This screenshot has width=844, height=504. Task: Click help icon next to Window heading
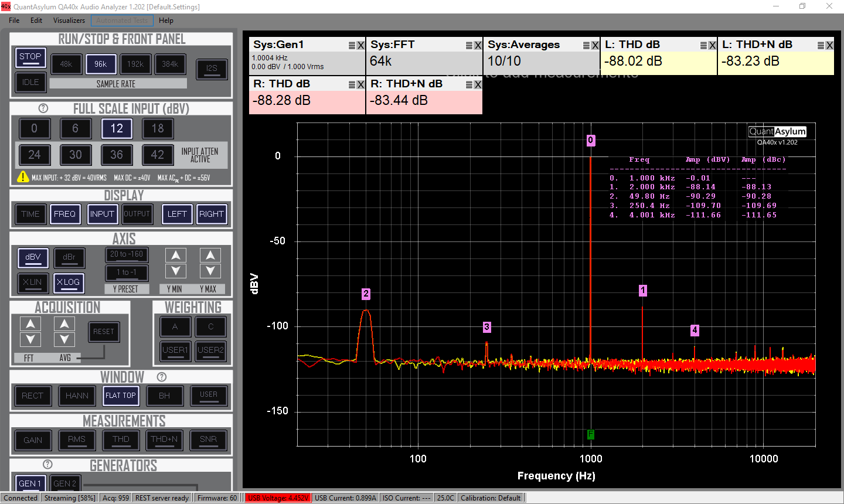point(162,377)
